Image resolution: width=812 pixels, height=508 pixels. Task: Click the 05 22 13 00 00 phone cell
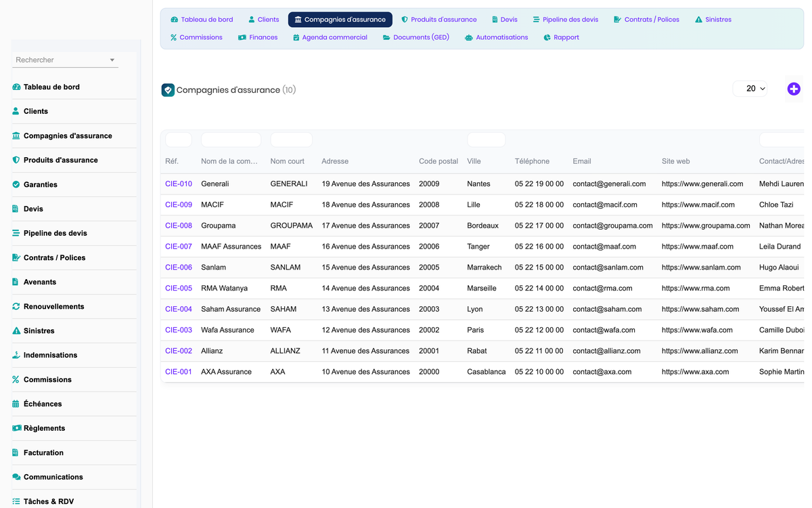pyautogui.click(x=539, y=309)
